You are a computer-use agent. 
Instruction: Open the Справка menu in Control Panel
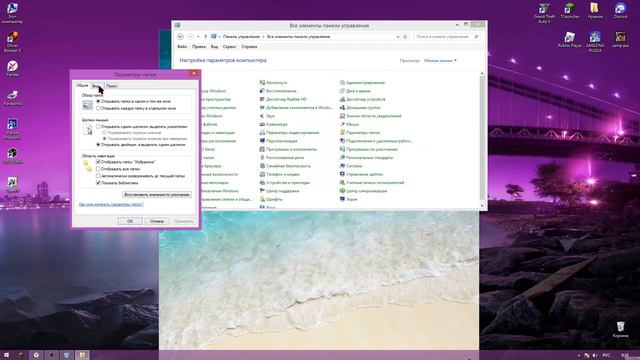click(249, 47)
